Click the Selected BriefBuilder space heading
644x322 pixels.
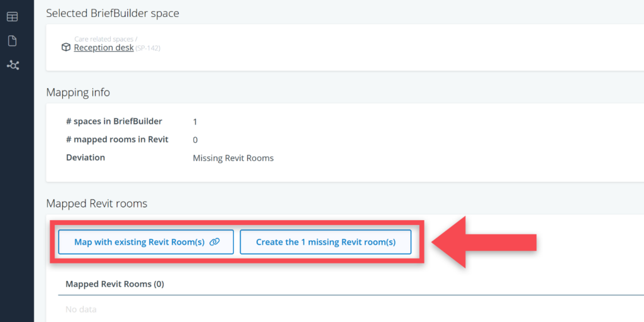tap(113, 13)
